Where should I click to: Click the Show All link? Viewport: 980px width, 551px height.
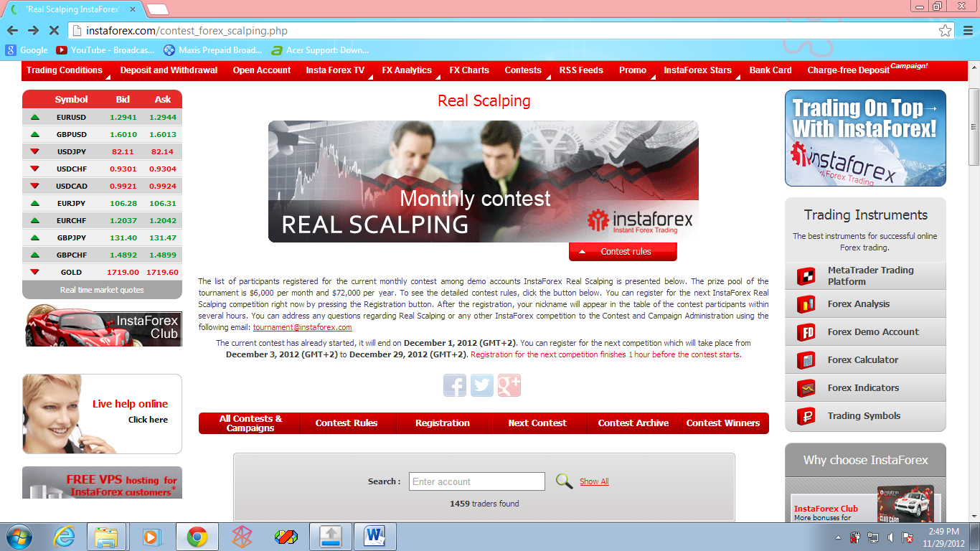(x=594, y=481)
